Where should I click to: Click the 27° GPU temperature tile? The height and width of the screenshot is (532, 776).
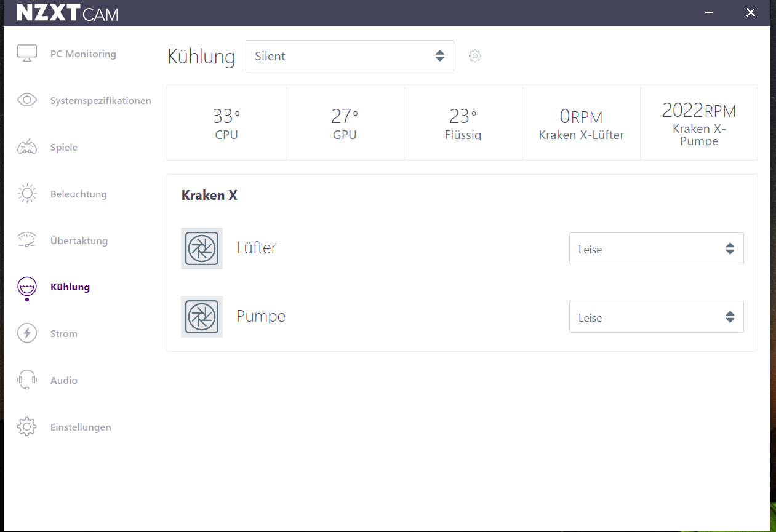click(345, 123)
